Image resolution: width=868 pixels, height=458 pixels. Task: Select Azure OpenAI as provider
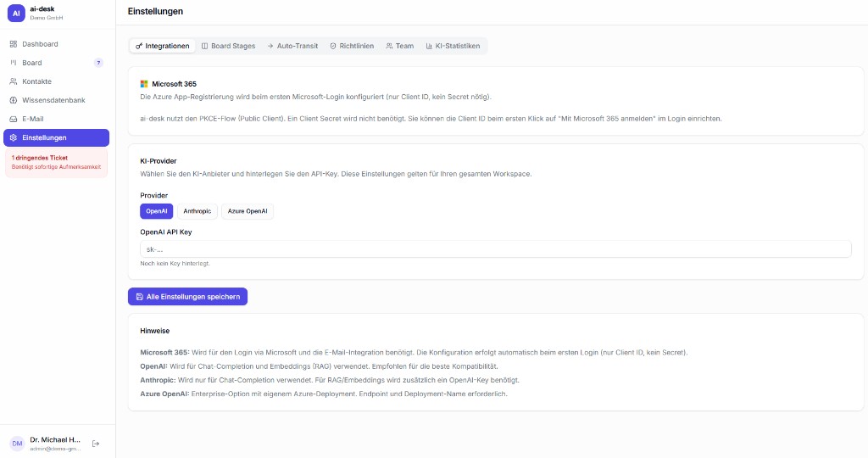[x=248, y=211]
